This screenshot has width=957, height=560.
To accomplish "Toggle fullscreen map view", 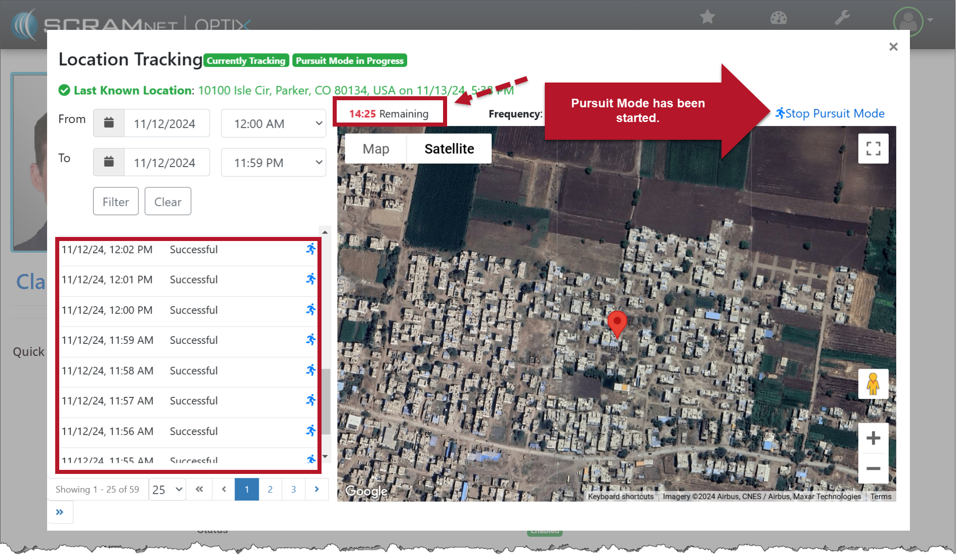I will point(873,148).
